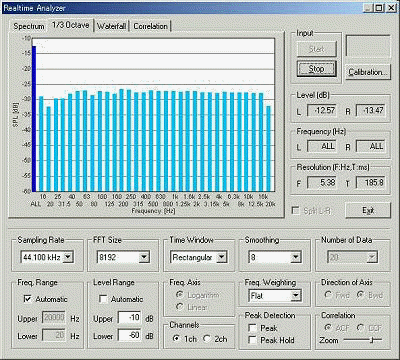The height and width of the screenshot is (360, 400).
Task: Click the Zoom slider handle
Action: [371, 340]
